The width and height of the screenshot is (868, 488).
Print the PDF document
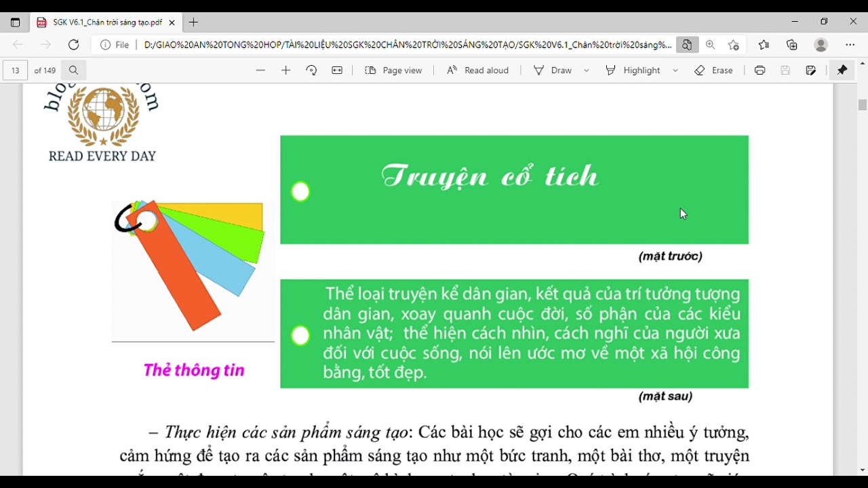click(x=759, y=70)
